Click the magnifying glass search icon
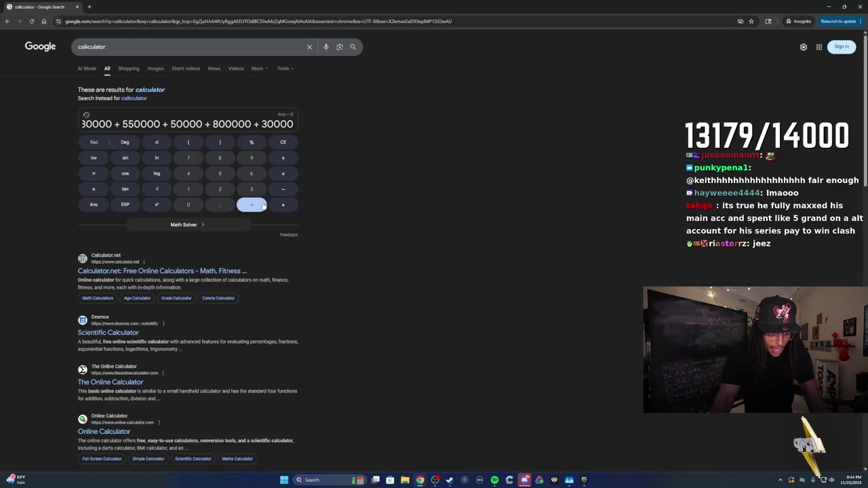The image size is (868, 488). pos(353,47)
